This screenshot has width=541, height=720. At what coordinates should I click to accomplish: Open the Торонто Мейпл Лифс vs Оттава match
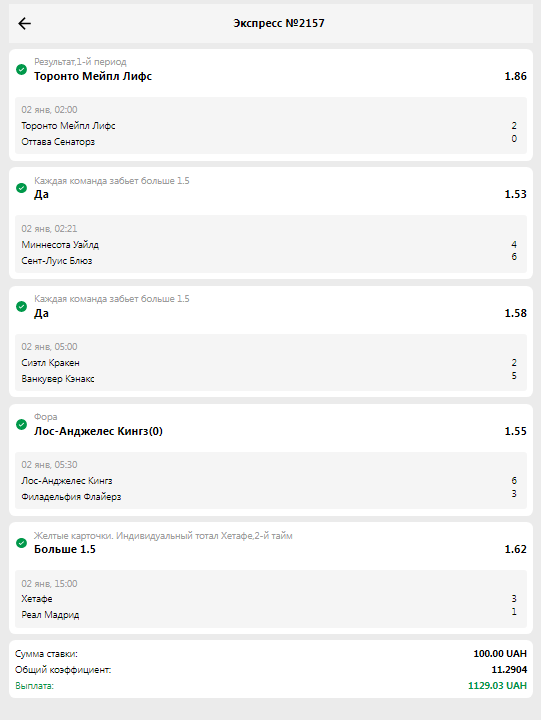(270, 125)
